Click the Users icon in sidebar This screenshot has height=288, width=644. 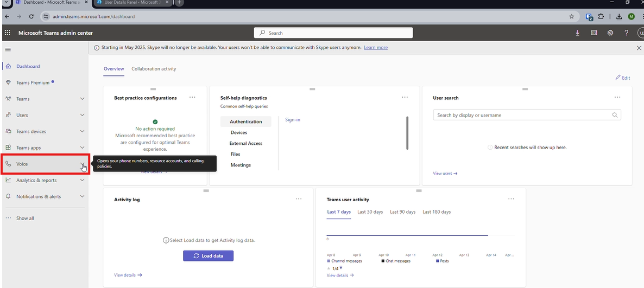tap(8, 116)
